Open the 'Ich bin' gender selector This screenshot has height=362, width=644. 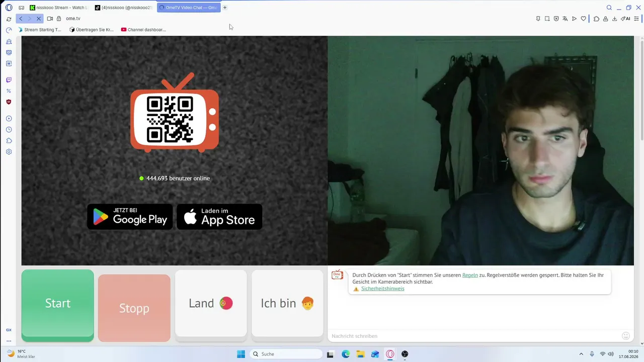click(287, 303)
